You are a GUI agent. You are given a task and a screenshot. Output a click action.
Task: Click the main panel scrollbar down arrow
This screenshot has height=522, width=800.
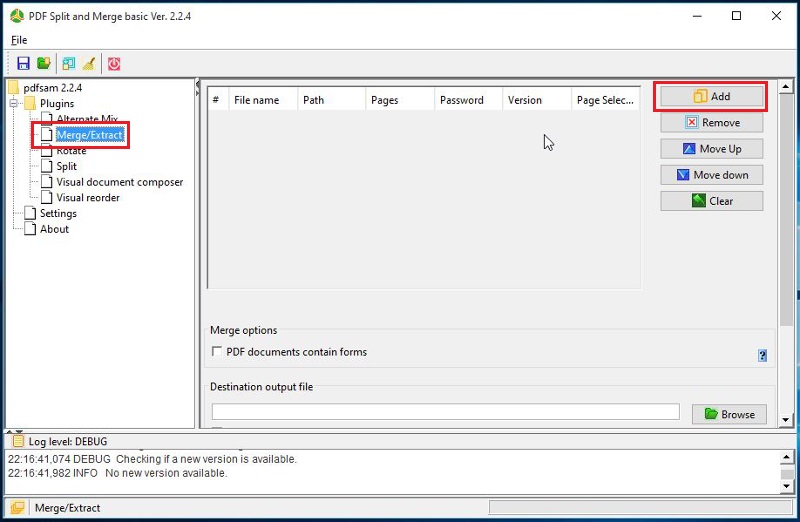pos(785,420)
